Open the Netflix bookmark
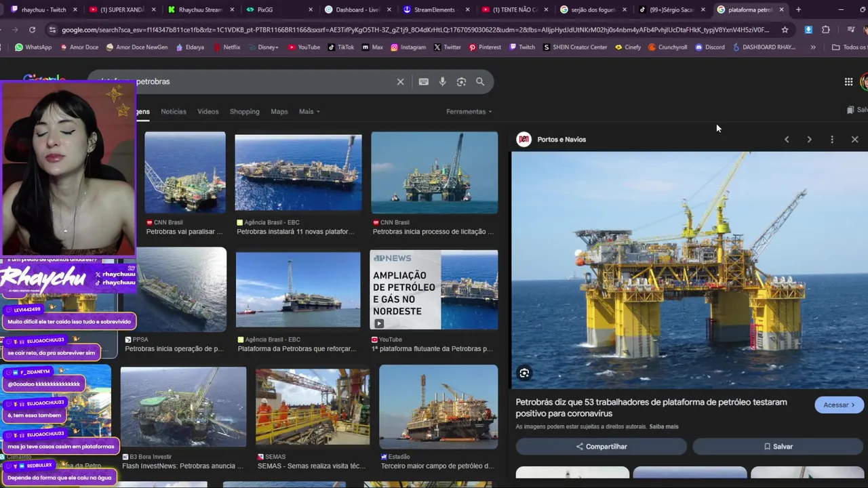This screenshot has height=488, width=868. point(226,47)
